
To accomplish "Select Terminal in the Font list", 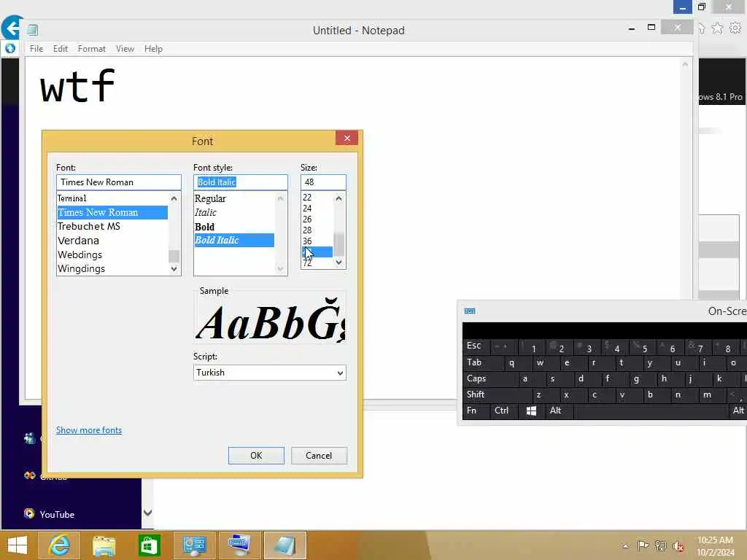I will (112, 198).
